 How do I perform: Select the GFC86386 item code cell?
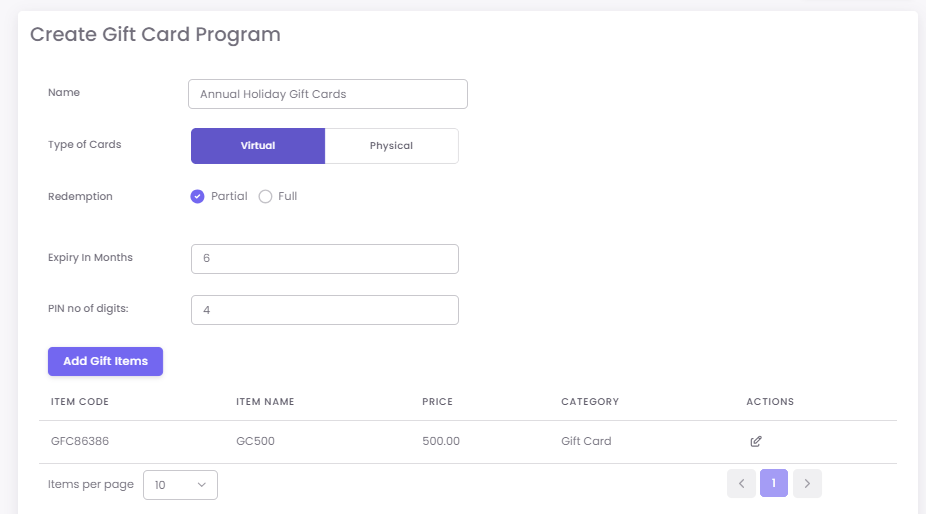(x=79, y=441)
